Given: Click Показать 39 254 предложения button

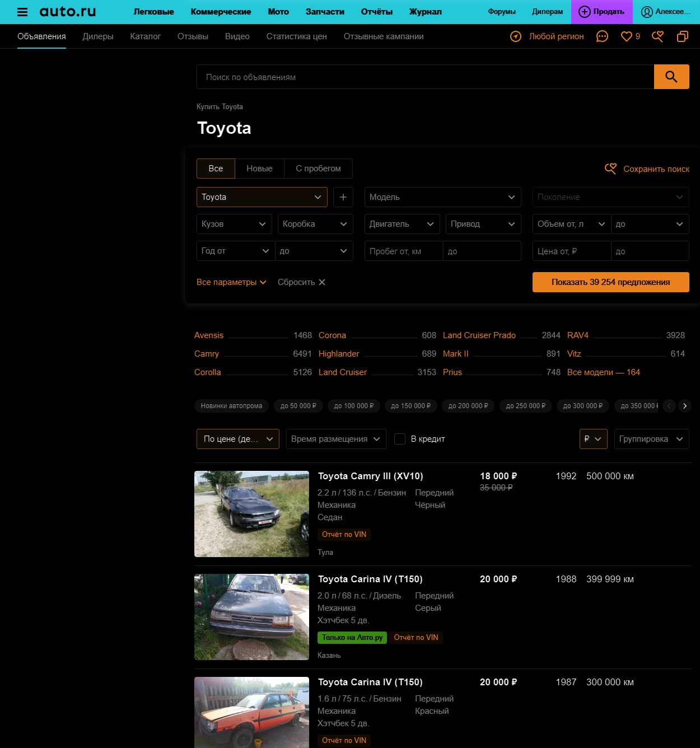Looking at the screenshot, I should (610, 282).
